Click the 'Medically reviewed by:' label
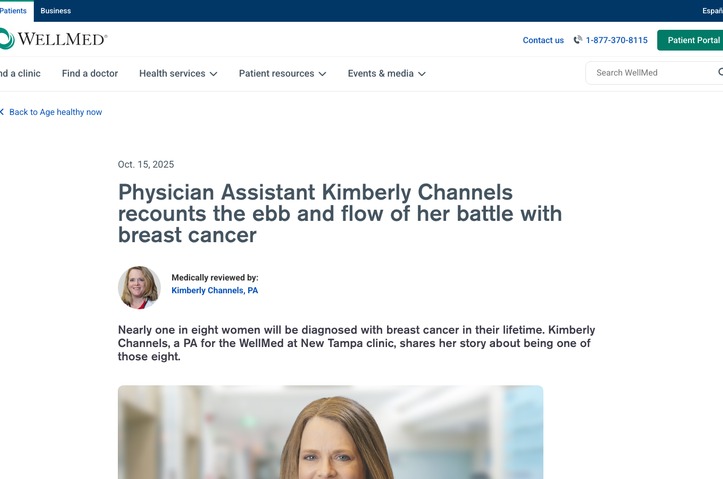 pos(215,278)
